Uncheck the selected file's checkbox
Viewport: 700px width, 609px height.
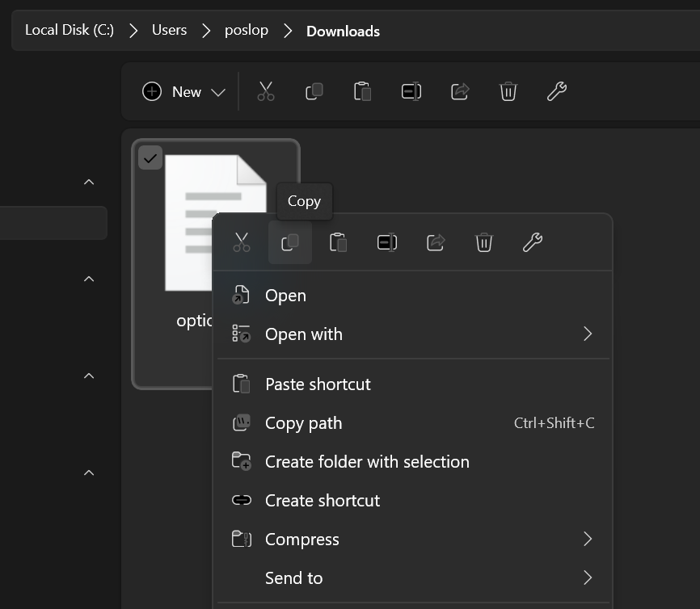pos(150,157)
